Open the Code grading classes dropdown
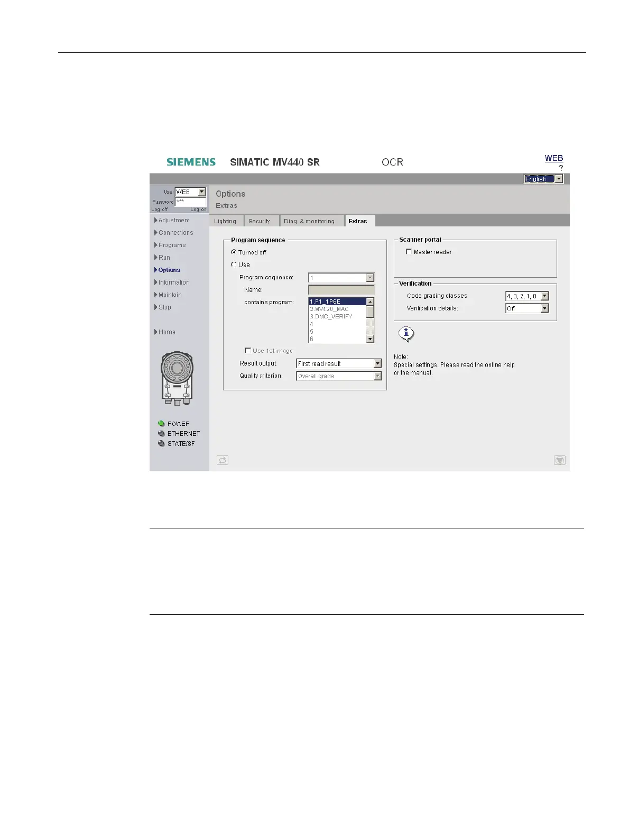Viewport: 629px width, 840px height. (527, 296)
